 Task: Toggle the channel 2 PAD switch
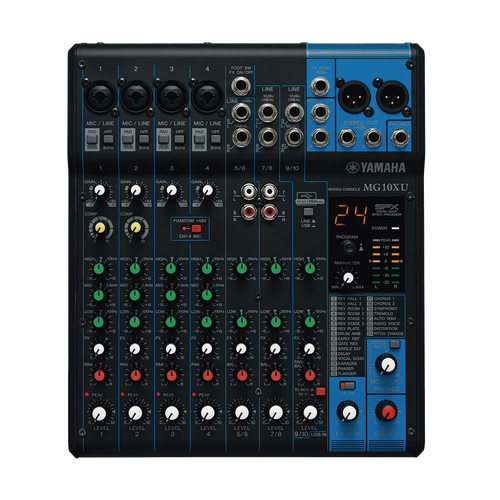coord(128,140)
